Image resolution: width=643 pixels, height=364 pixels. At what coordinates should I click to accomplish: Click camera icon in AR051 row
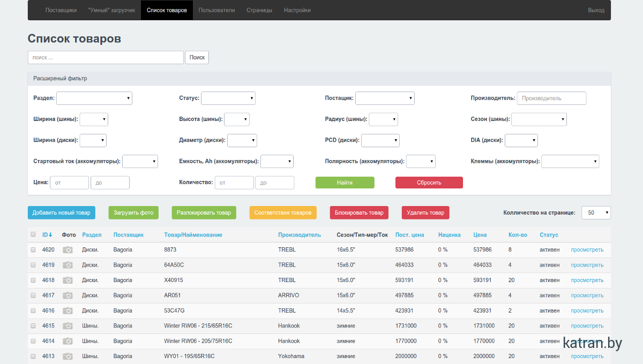[68, 295]
